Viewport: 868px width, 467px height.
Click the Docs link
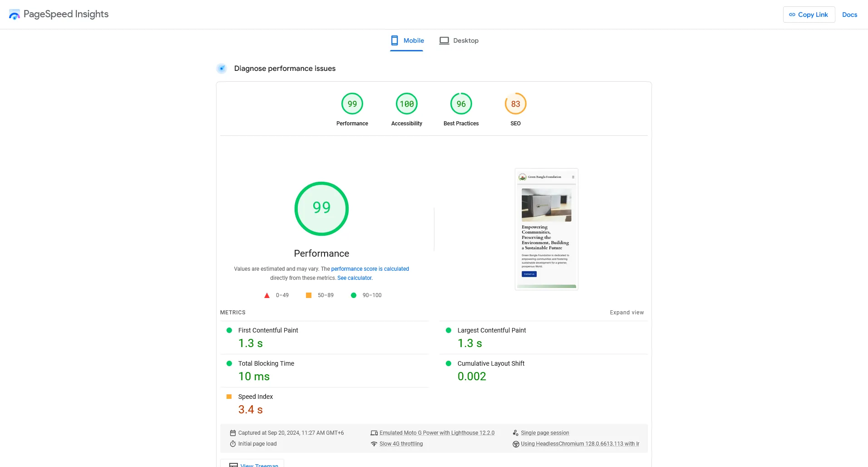click(x=849, y=14)
